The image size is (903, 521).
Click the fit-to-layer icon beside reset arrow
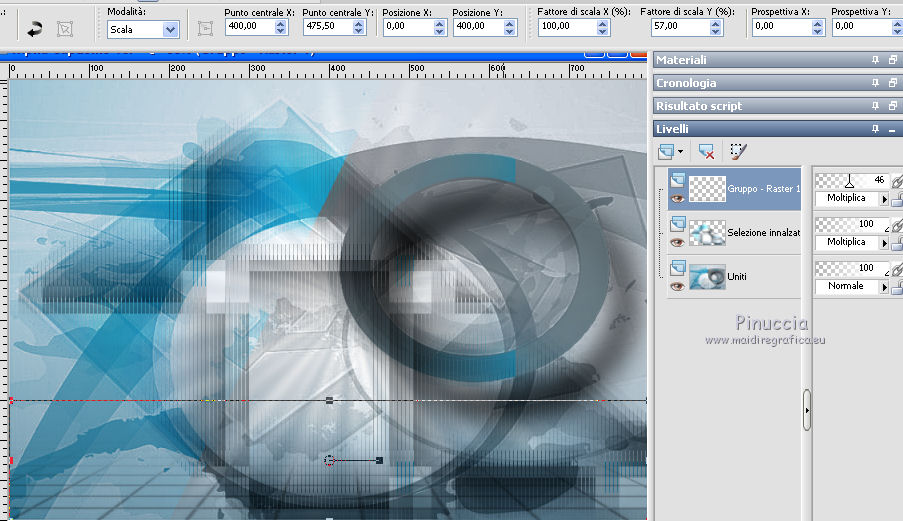tap(65, 29)
